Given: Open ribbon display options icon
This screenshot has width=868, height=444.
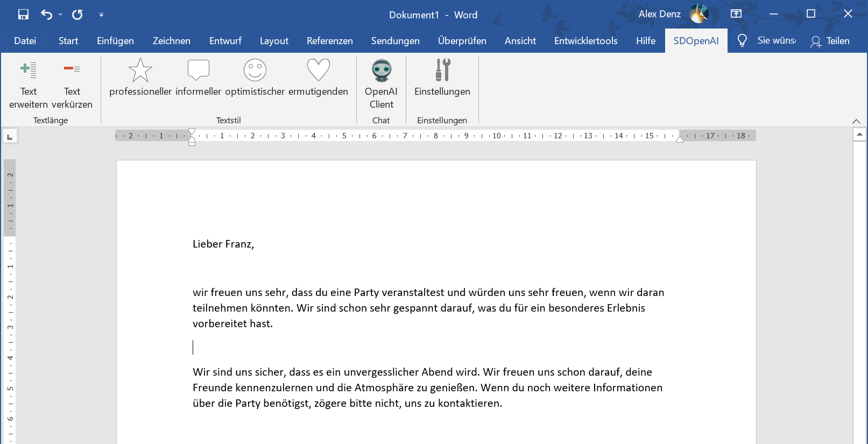Looking at the screenshot, I should (x=736, y=14).
